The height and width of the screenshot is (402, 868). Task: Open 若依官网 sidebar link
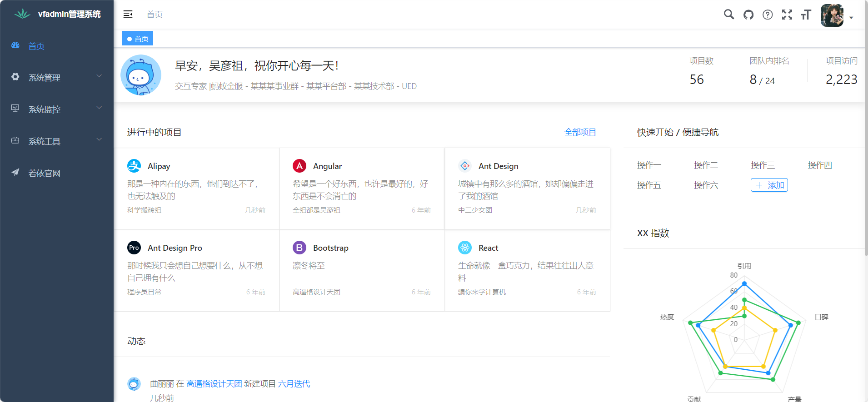pyautogui.click(x=44, y=173)
